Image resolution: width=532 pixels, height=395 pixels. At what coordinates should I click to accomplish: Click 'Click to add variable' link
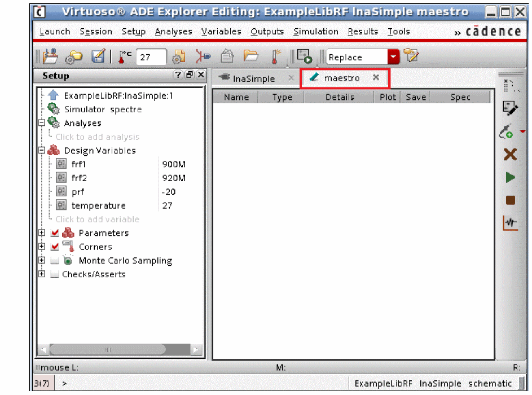98,219
